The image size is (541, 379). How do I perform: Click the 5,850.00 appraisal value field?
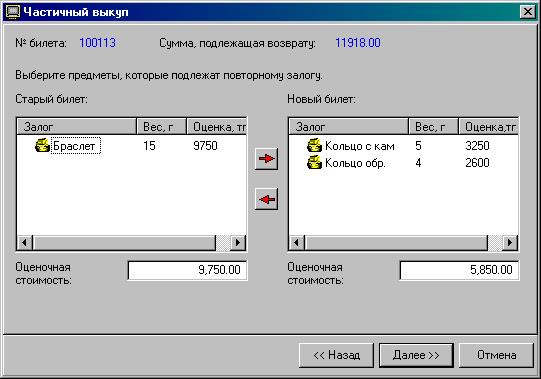point(459,270)
